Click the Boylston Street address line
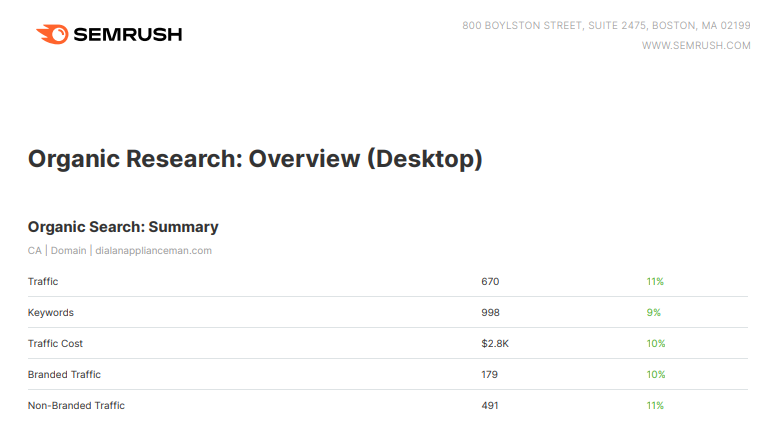The image size is (782, 434). (x=606, y=25)
